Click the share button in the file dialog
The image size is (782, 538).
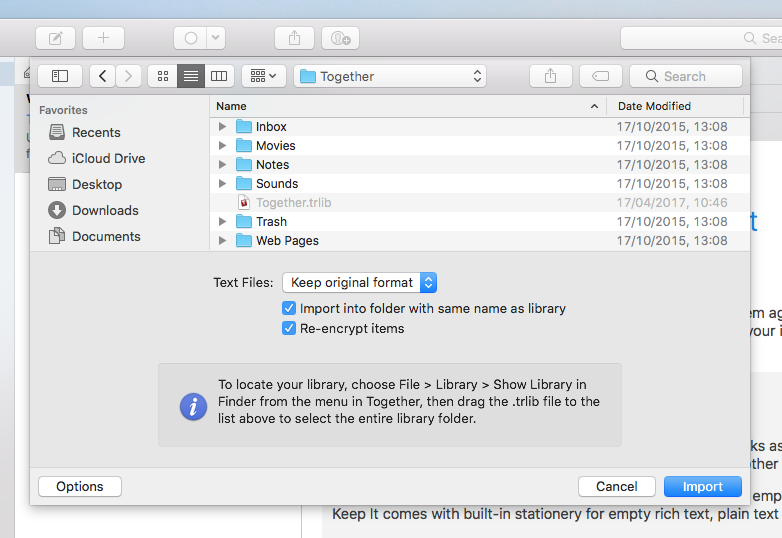point(551,76)
